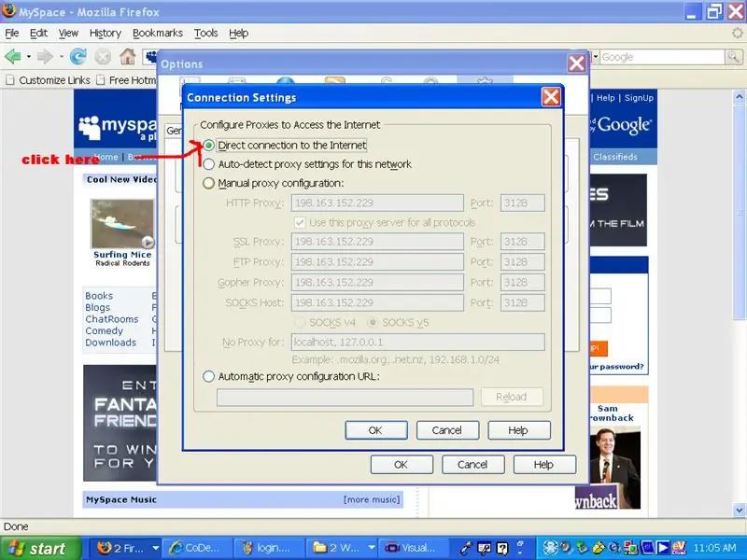
Task: Click the scrollbar down arrow on page
Action: (739, 510)
